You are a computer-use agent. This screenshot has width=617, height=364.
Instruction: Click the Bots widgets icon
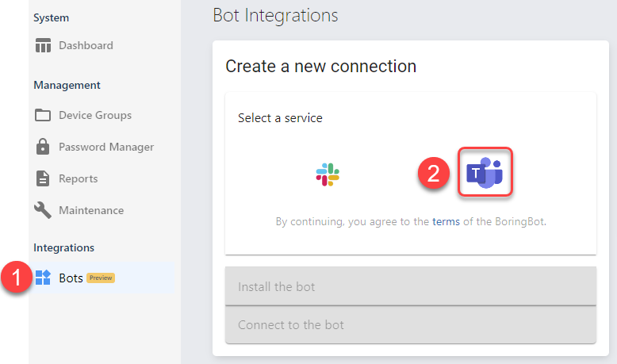click(x=43, y=278)
